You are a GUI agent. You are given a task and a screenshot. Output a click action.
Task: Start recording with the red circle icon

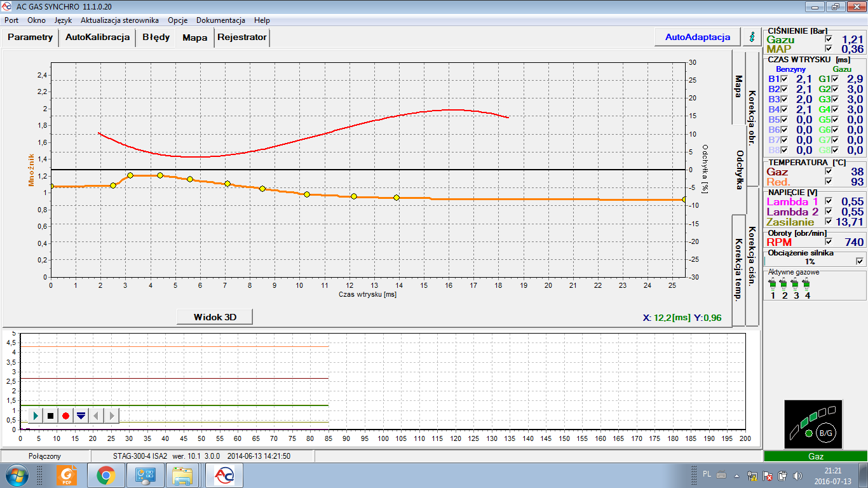(x=65, y=416)
